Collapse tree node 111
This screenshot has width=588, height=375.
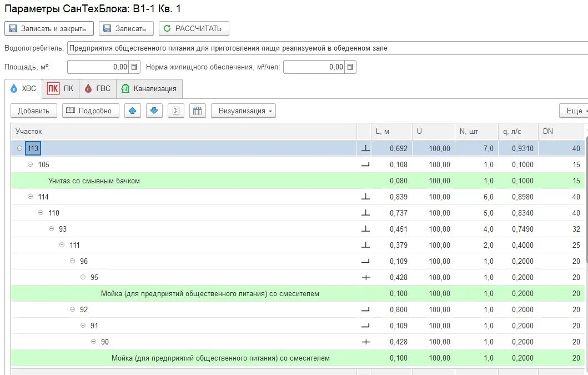click(x=62, y=245)
